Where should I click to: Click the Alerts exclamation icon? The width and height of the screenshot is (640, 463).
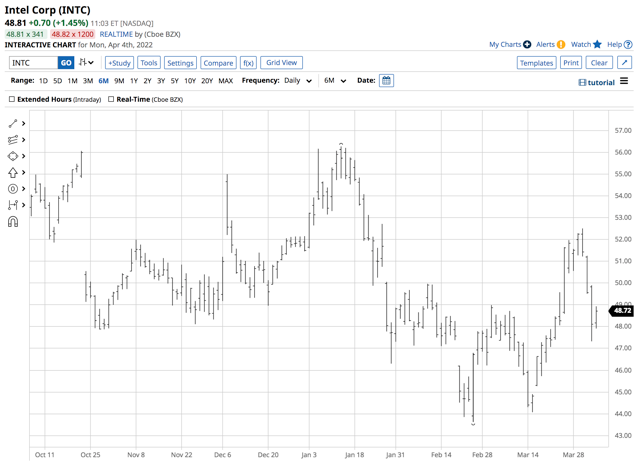coord(561,44)
